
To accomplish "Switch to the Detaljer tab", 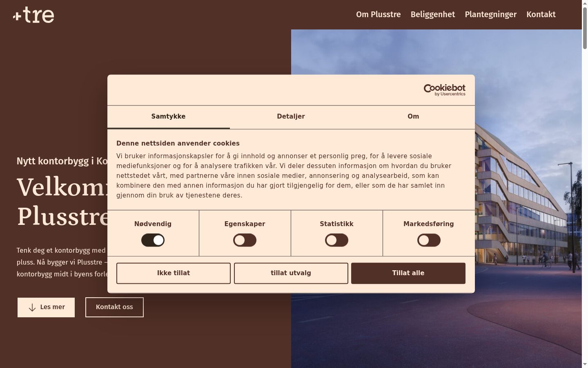I will [291, 117].
